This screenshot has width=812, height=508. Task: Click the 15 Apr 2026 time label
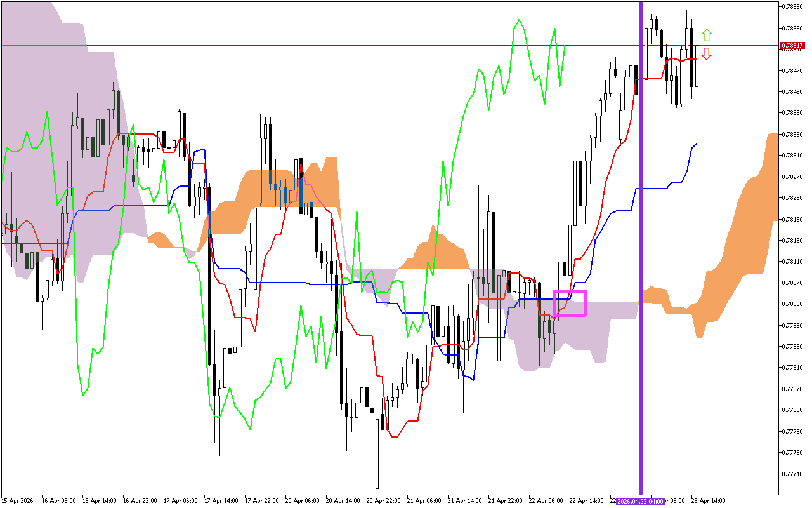pyautogui.click(x=17, y=501)
